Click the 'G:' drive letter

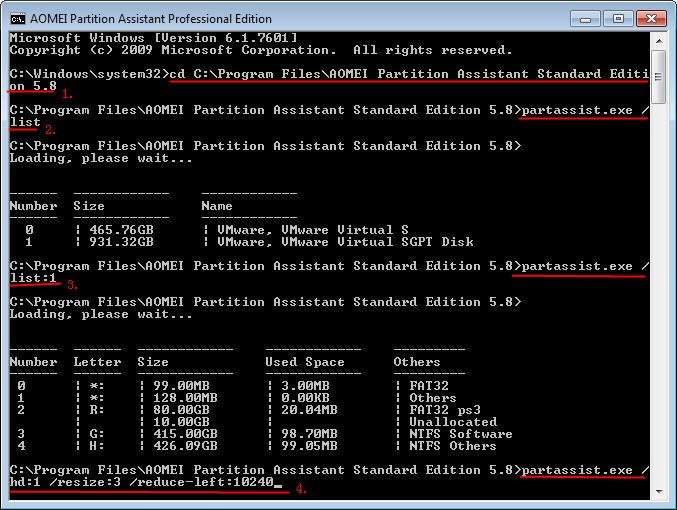pyautogui.click(x=97, y=434)
